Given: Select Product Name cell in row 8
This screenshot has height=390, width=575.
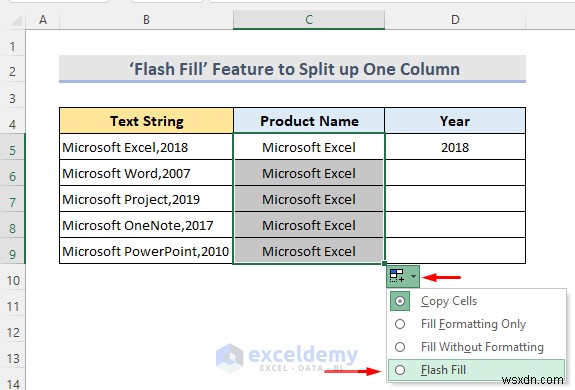Looking at the screenshot, I should coord(309,225).
